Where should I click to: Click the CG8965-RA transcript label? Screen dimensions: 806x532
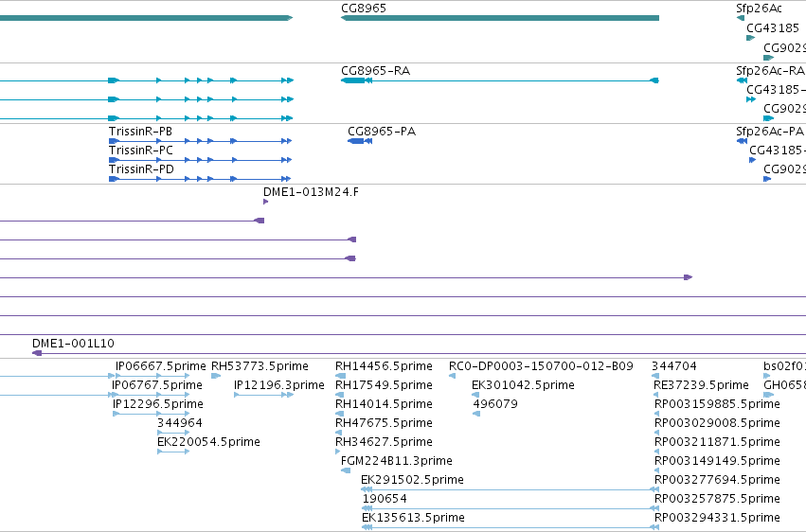coord(375,71)
